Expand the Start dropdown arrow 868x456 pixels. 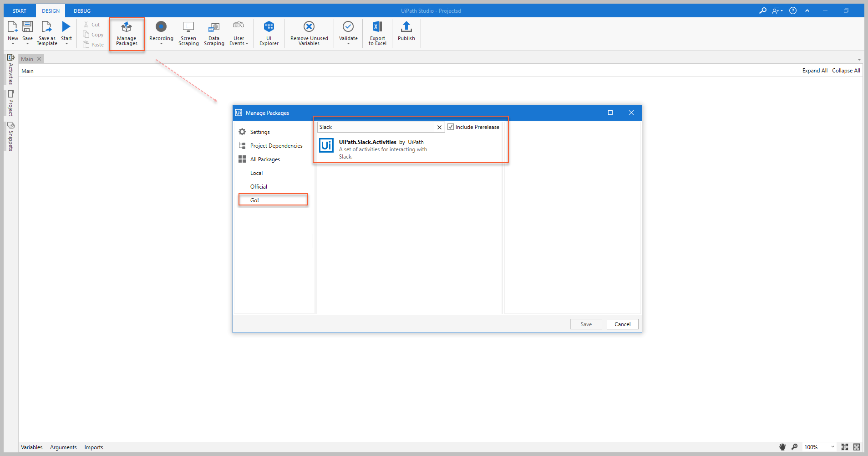pyautogui.click(x=66, y=44)
